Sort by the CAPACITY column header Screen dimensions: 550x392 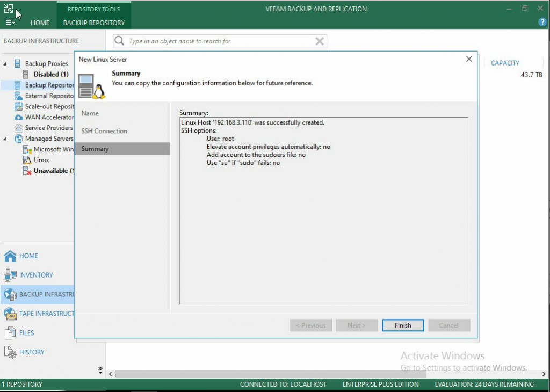(505, 63)
